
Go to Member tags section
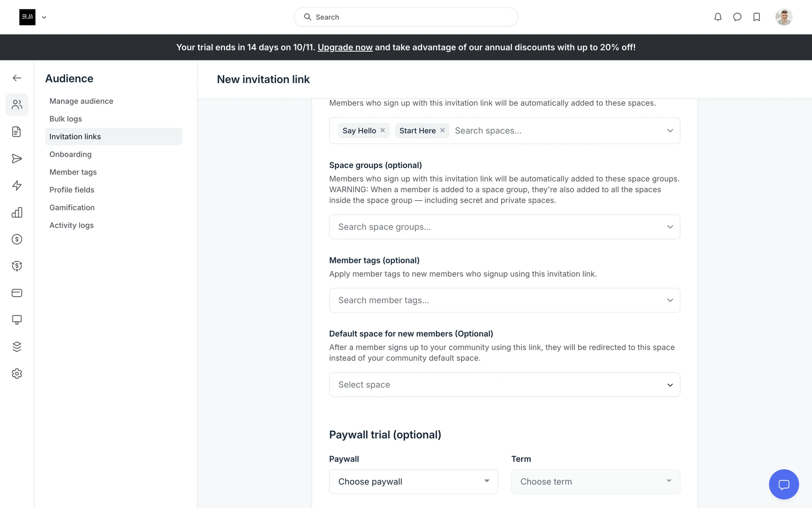coord(73,172)
